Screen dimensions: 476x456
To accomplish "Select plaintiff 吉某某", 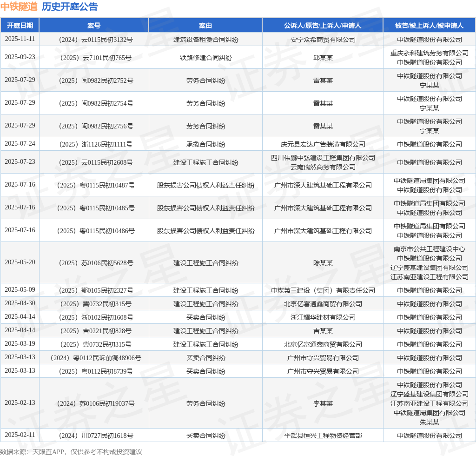I will click(323, 331).
